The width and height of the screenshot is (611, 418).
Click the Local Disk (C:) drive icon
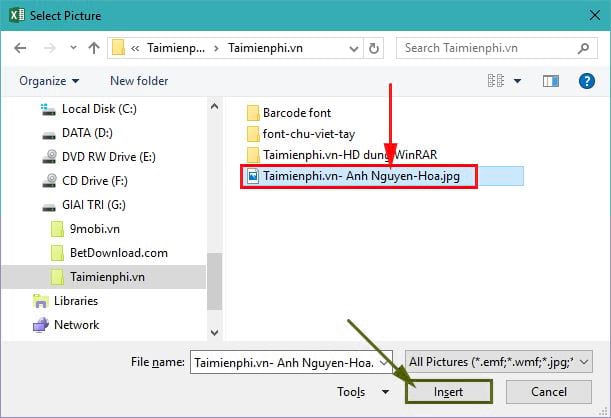coord(48,109)
